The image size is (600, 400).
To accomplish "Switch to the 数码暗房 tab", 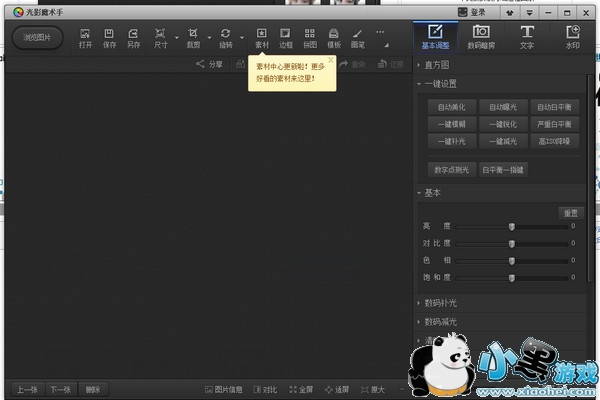I will [x=481, y=38].
